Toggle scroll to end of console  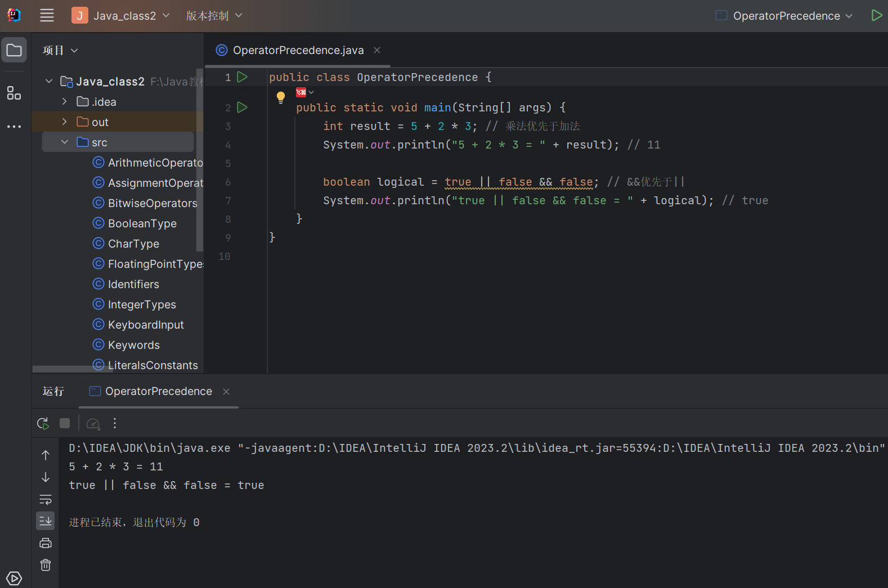click(x=46, y=521)
